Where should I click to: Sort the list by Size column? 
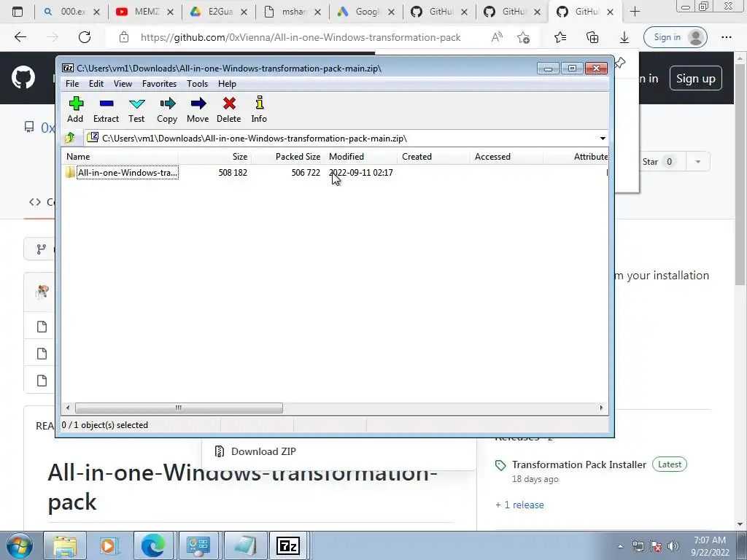click(x=215, y=157)
